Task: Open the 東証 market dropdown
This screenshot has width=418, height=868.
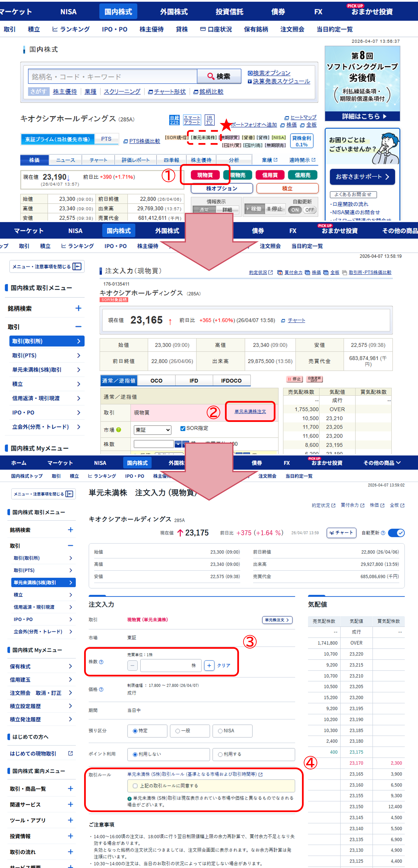Action: point(153,430)
